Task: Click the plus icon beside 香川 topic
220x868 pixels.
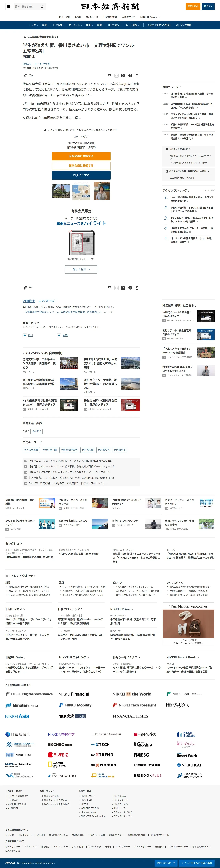Action: pos(24,335)
